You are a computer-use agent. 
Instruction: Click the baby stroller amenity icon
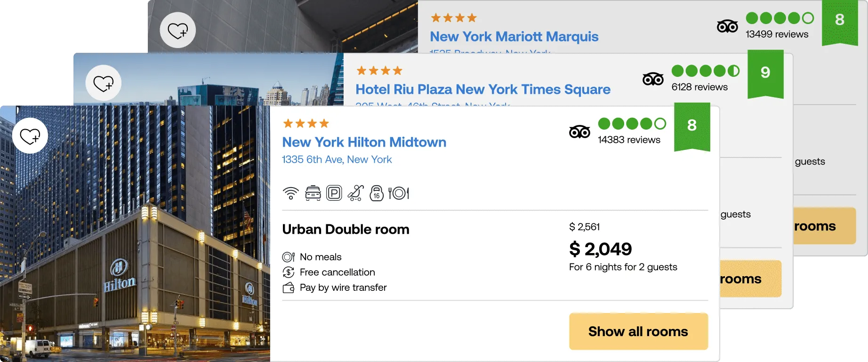click(355, 193)
